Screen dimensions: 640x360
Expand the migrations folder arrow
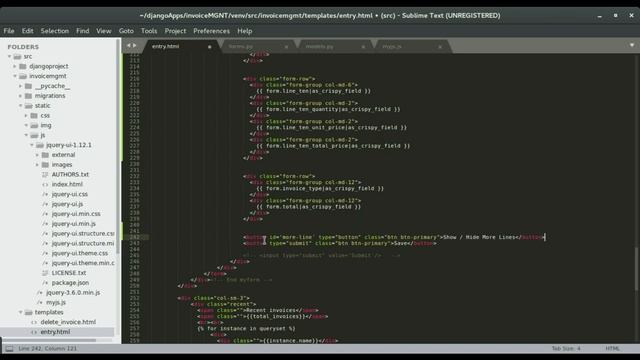tap(20, 96)
